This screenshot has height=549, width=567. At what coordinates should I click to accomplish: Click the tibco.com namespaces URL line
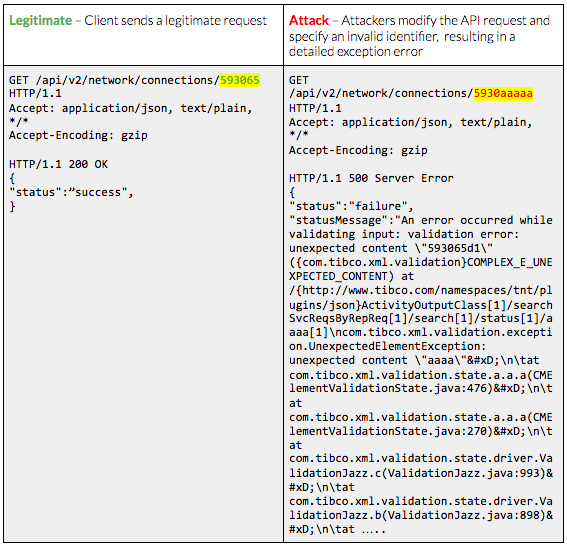point(421,290)
